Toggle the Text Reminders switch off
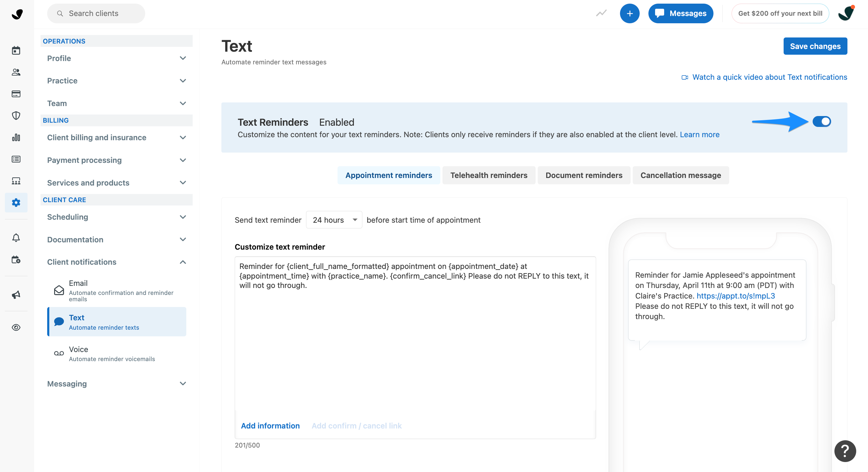This screenshot has height=472, width=868. coord(821,121)
